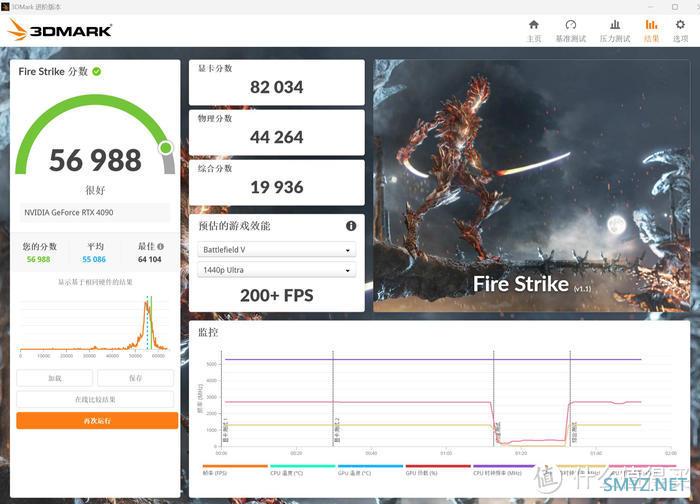Viewport: 700px width, 504px height.
Task: Click 3DMark app icon in title bar
Action: pos(5,7)
